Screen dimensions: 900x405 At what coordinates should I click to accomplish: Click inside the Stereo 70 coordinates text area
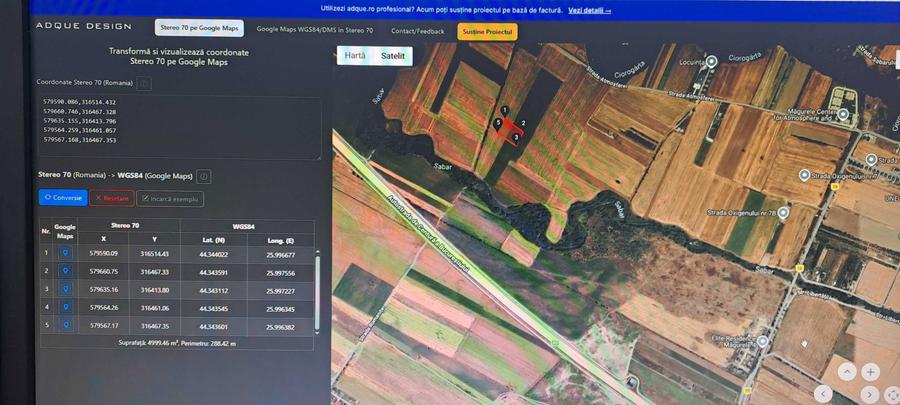(x=178, y=127)
